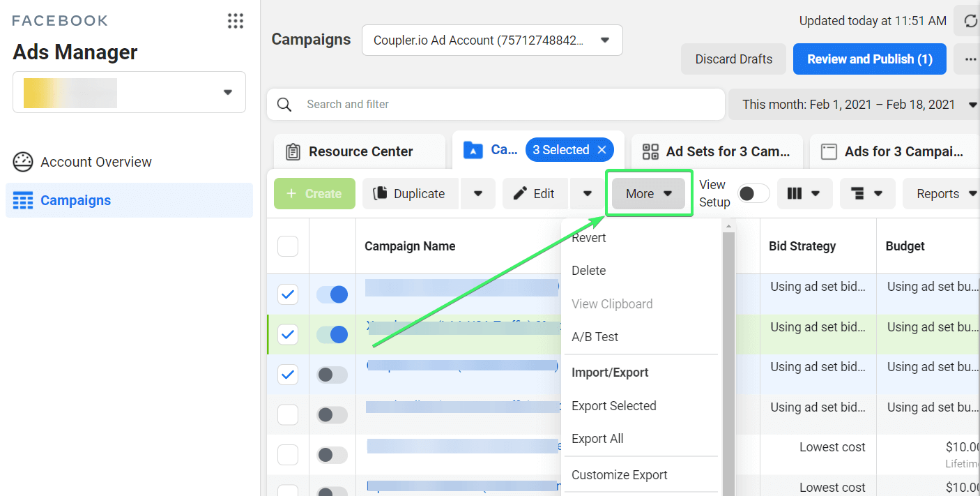Clear the 3 Selected filter chip

tap(602, 150)
